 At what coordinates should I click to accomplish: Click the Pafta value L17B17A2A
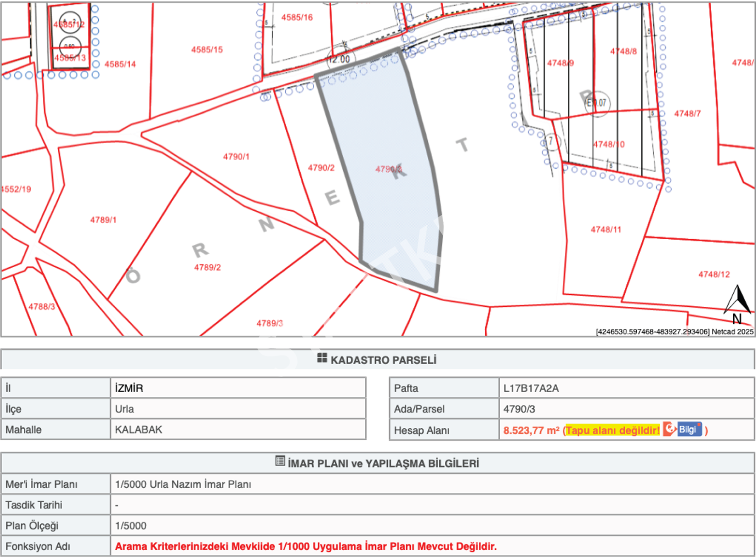tap(531, 388)
